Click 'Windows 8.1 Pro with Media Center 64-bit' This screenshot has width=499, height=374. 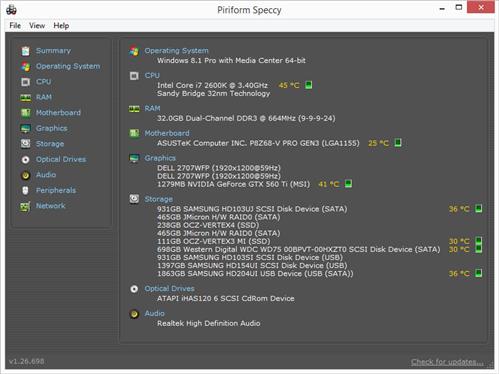(231, 61)
